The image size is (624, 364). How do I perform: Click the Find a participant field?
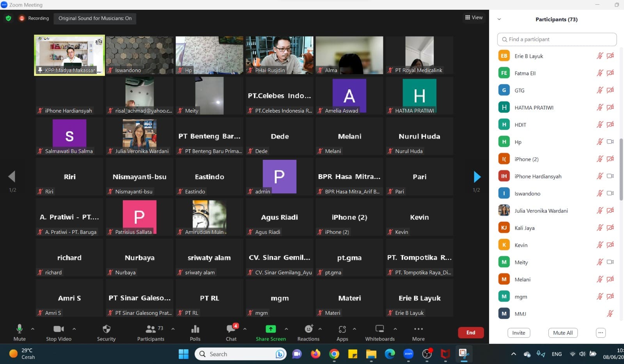pos(557,39)
